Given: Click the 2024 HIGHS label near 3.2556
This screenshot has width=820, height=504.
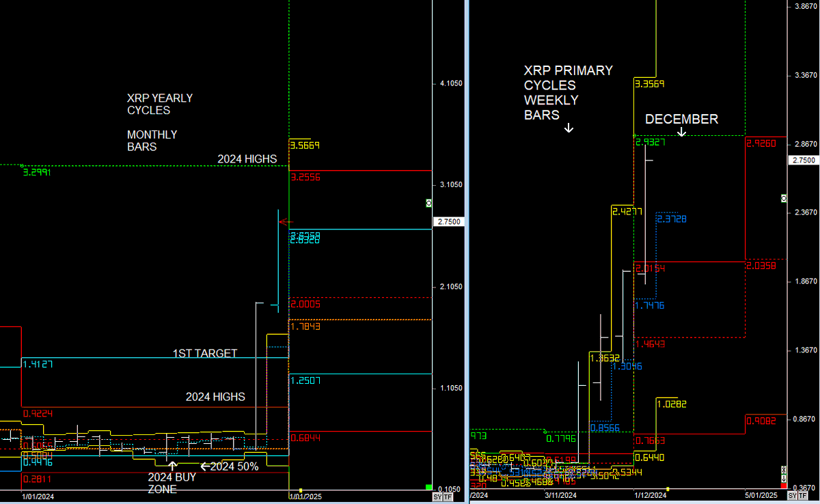Looking at the screenshot, I should pyautogui.click(x=247, y=158).
